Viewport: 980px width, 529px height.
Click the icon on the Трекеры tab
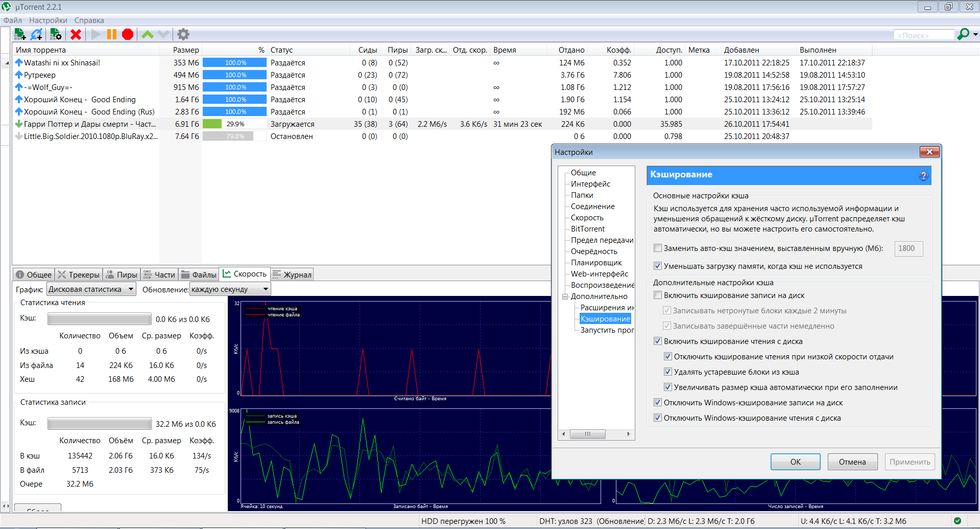pos(62,274)
